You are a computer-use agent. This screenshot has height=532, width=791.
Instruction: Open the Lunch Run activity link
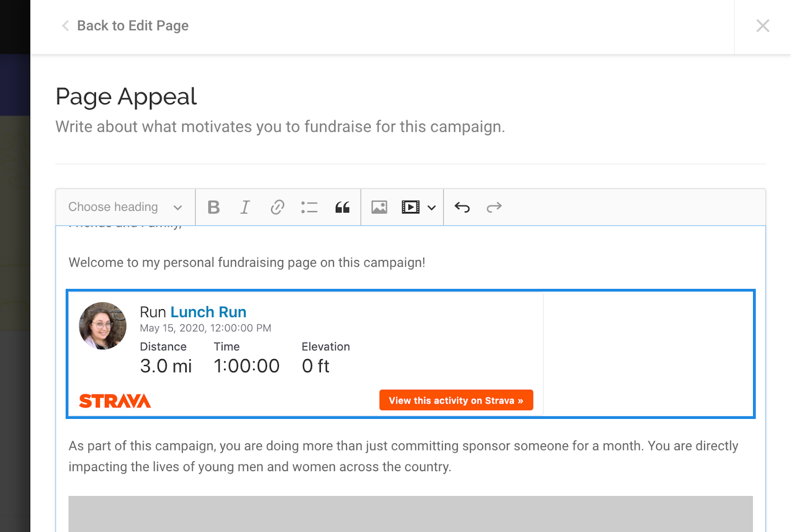click(208, 312)
